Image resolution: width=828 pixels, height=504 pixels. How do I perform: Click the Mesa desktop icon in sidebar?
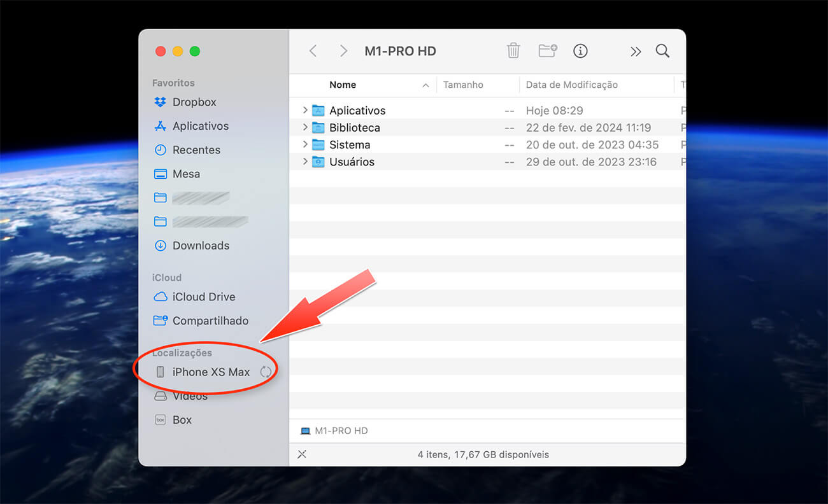tap(161, 174)
